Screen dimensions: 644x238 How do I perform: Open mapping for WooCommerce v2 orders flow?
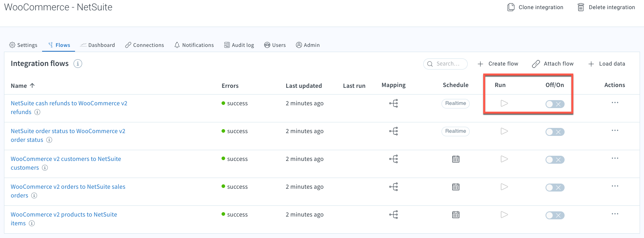(x=393, y=187)
